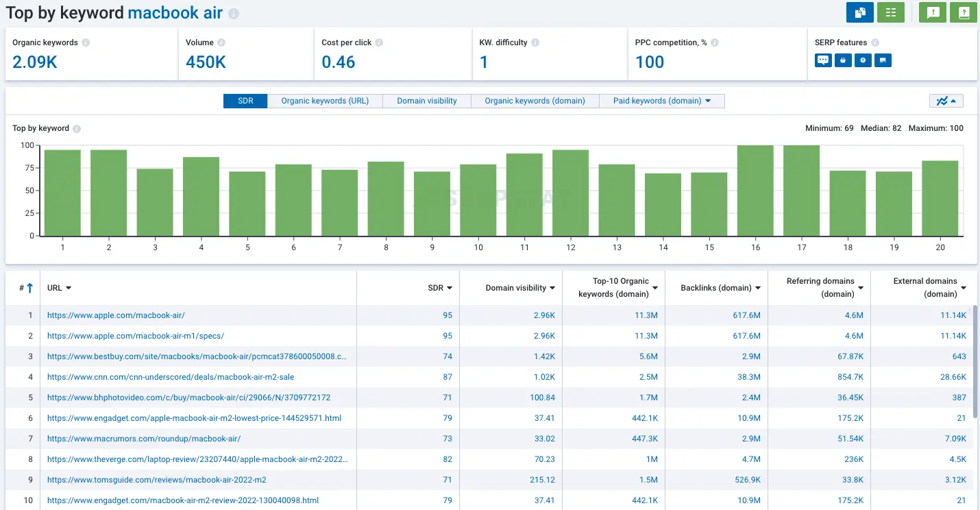Select the reviews SERP feature icon
This screenshot has width=980, height=510.
tap(822, 60)
